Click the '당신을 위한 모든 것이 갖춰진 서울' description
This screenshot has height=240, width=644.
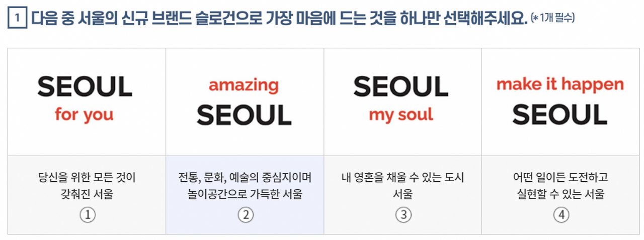point(87,186)
